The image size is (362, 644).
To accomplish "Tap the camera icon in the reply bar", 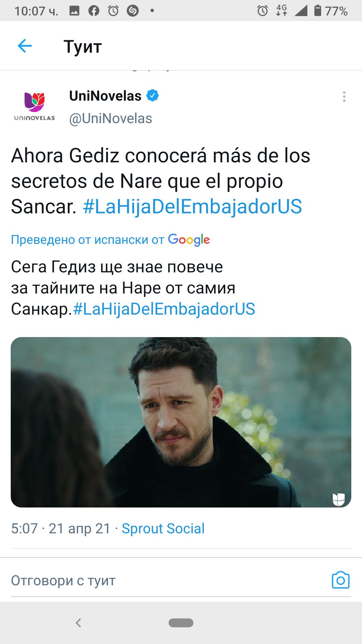I will click(341, 580).
